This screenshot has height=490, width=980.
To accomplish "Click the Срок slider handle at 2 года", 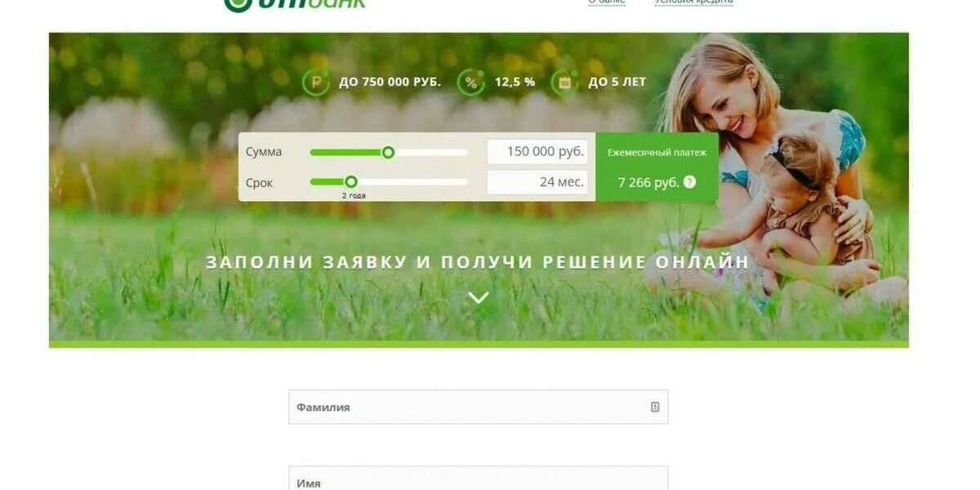I will (350, 182).
